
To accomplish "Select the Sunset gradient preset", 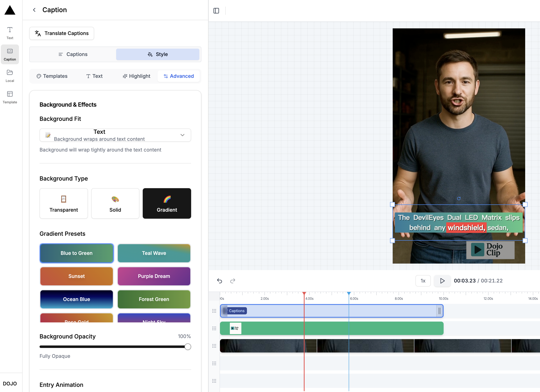I will (76, 276).
